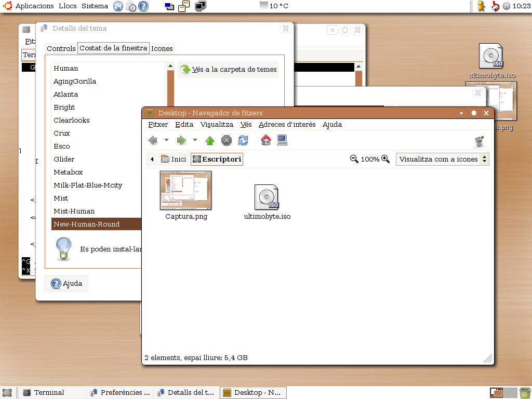The image size is (532, 399).
Task: Open the back history dropdown arrow
Action: [166, 140]
